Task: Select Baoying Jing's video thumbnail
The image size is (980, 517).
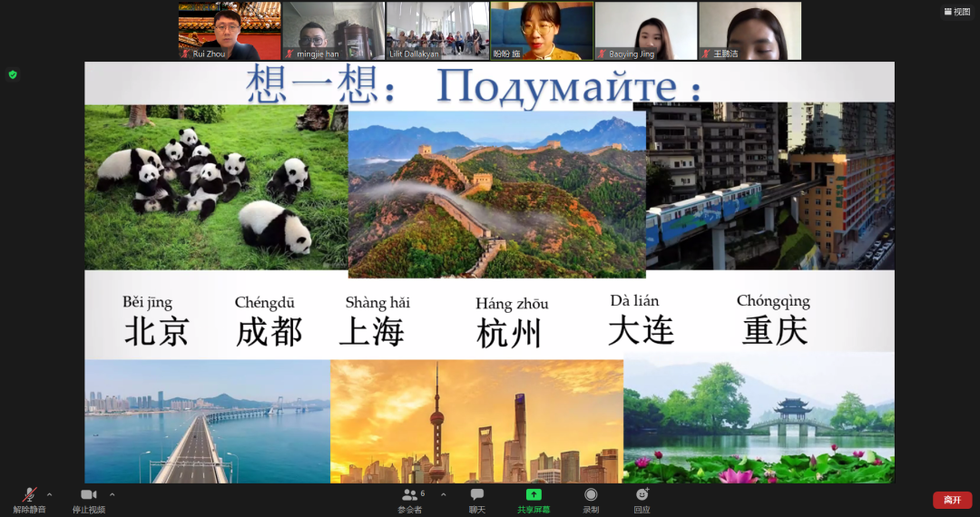Action: pyautogui.click(x=646, y=31)
